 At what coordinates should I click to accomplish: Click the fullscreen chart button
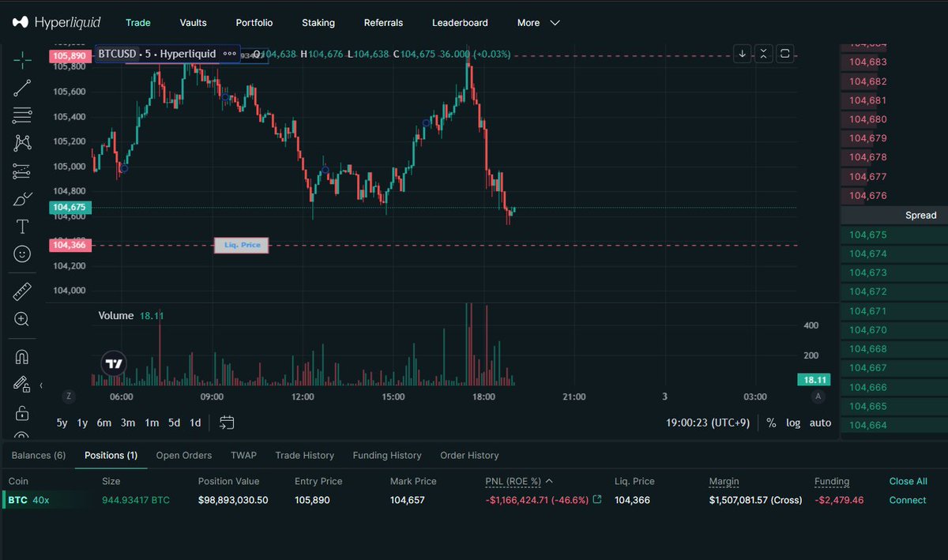click(x=784, y=54)
